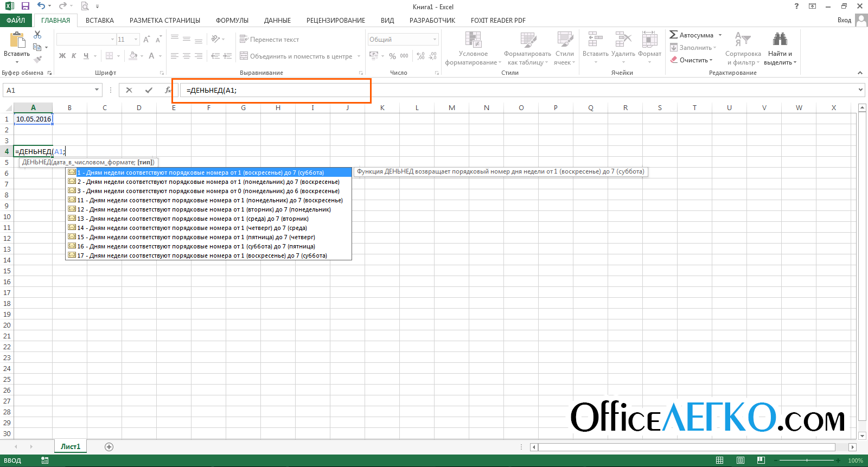Collapse the ribbon with arrow icon
The image size is (868, 467).
pyautogui.click(x=860, y=73)
